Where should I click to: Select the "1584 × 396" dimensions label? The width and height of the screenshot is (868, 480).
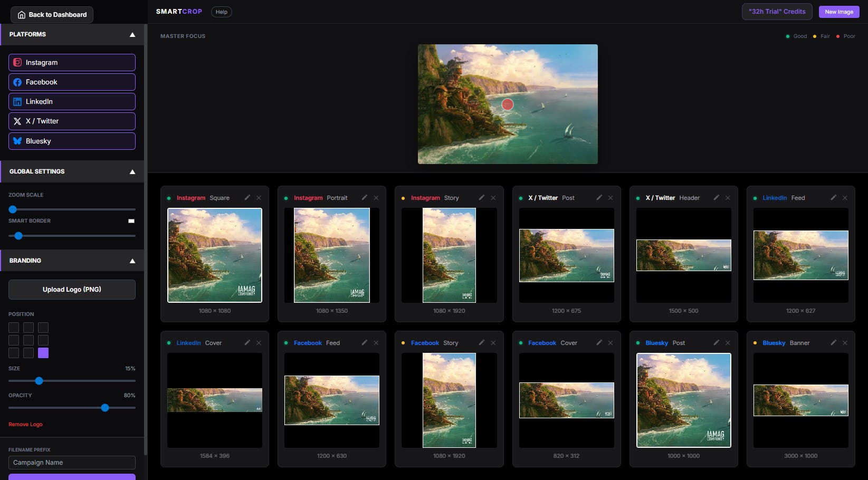215,456
